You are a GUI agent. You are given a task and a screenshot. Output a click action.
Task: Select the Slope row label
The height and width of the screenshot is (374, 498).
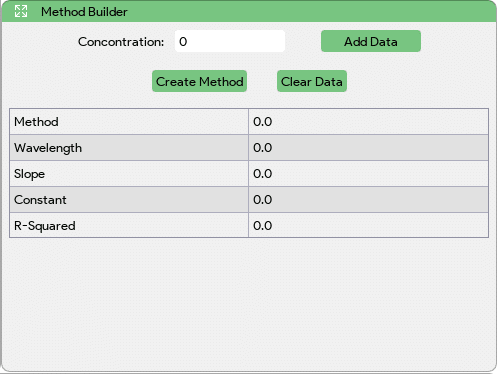click(x=29, y=174)
